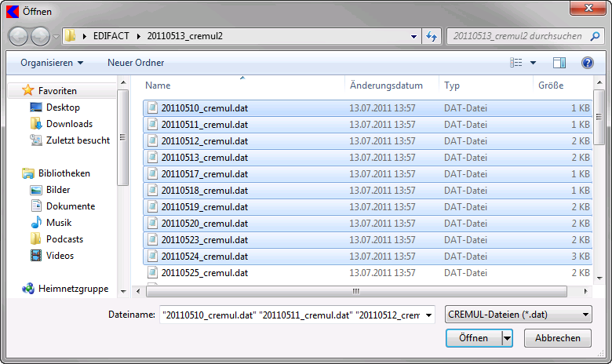Open the CREMUL-Dateien (*.dat) file type dropdown
Viewport: 612px width, 364px height.
519,315
